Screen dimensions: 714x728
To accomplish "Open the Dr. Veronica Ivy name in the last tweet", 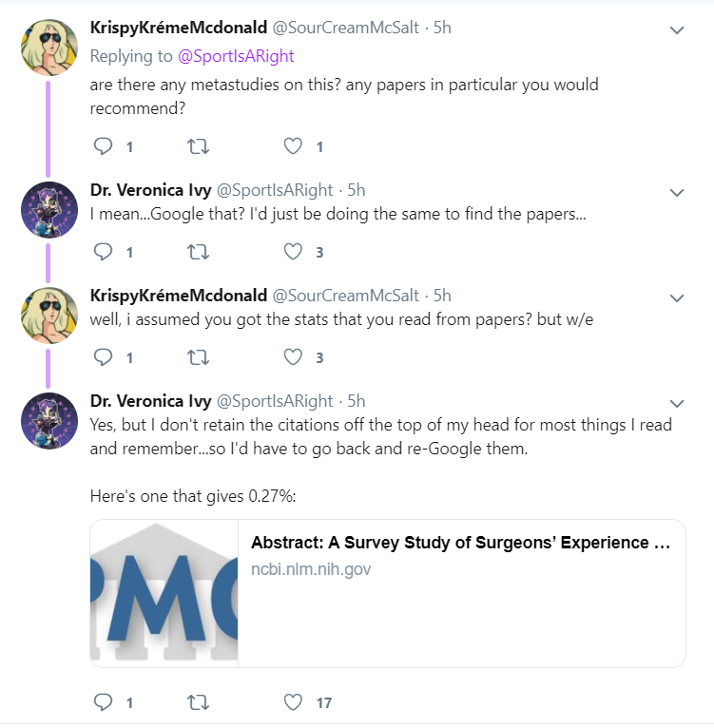I will tap(150, 400).
